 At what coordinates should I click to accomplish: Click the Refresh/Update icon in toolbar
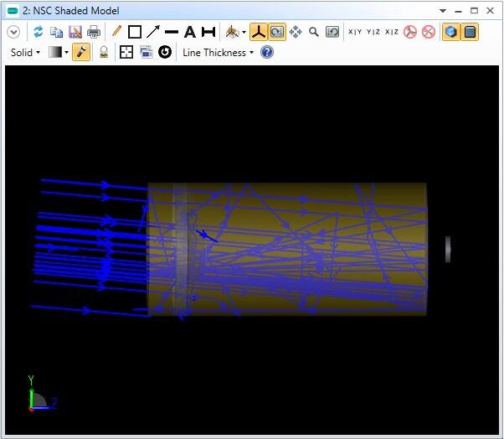point(38,32)
